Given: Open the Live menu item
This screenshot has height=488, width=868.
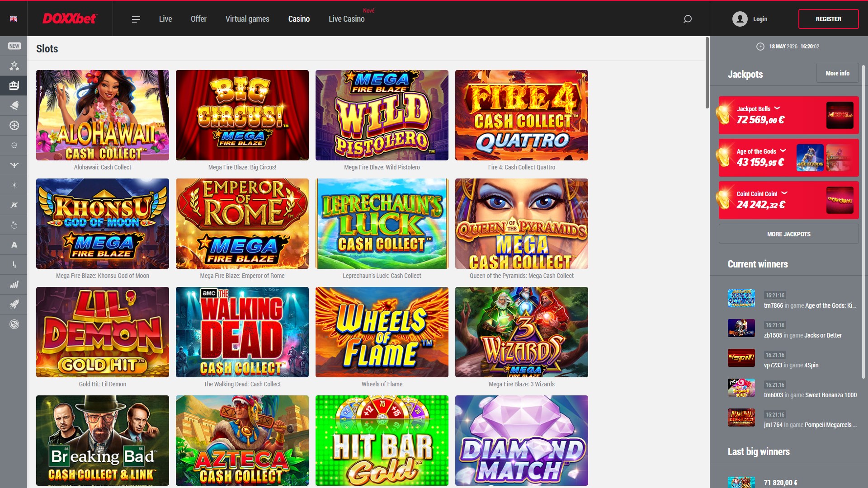Looking at the screenshot, I should (x=165, y=19).
